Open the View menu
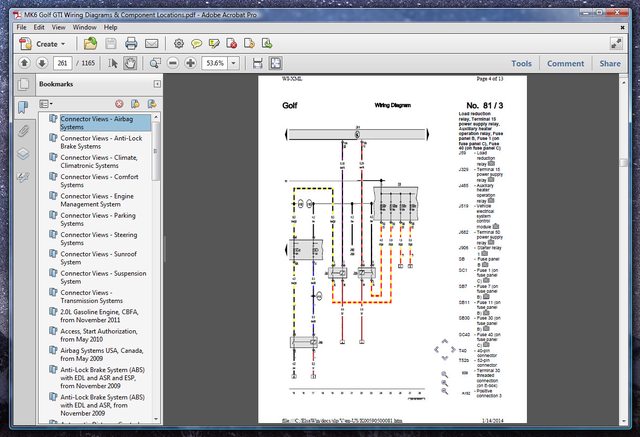Viewport: 640px width, 437px height. click(x=61, y=27)
